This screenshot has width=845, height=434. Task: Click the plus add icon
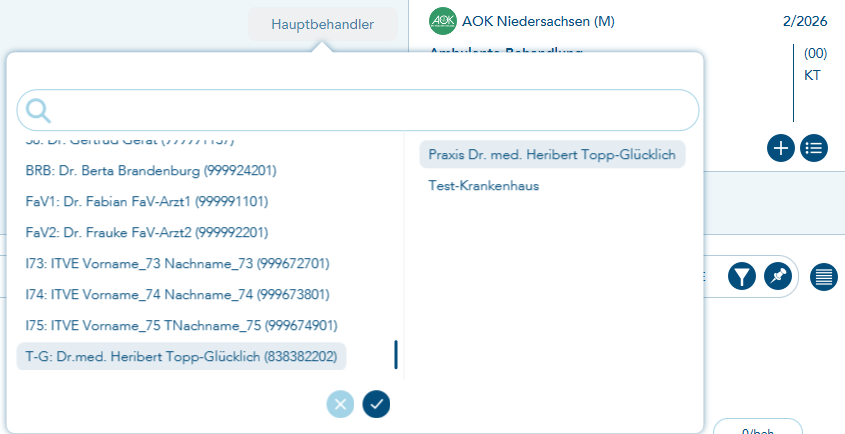(781, 148)
